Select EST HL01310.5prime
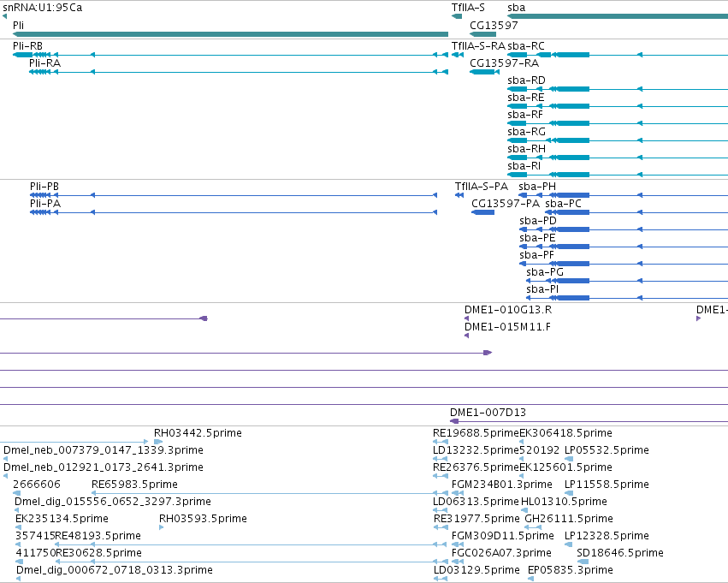Screen dimensions: 728x583 coord(524,510)
